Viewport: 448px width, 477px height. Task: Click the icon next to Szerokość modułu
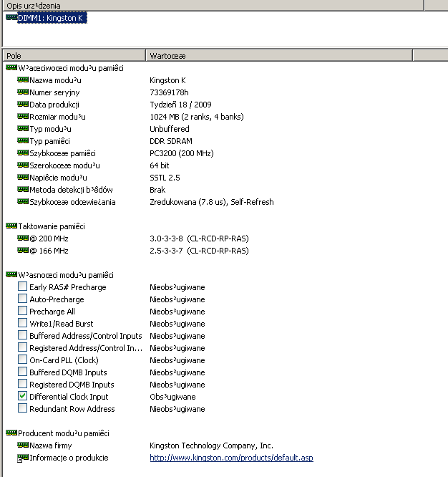pyautogui.click(x=23, y=165)
